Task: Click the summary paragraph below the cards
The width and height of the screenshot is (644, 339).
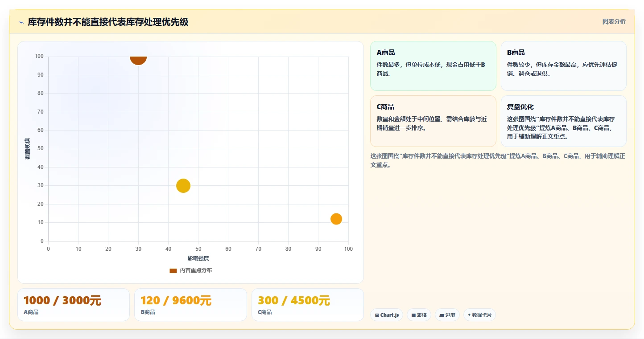Action: (498, 160)
